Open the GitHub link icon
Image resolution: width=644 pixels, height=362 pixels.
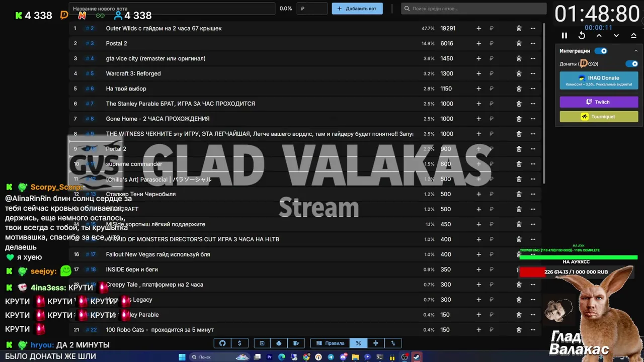(222, 343)
